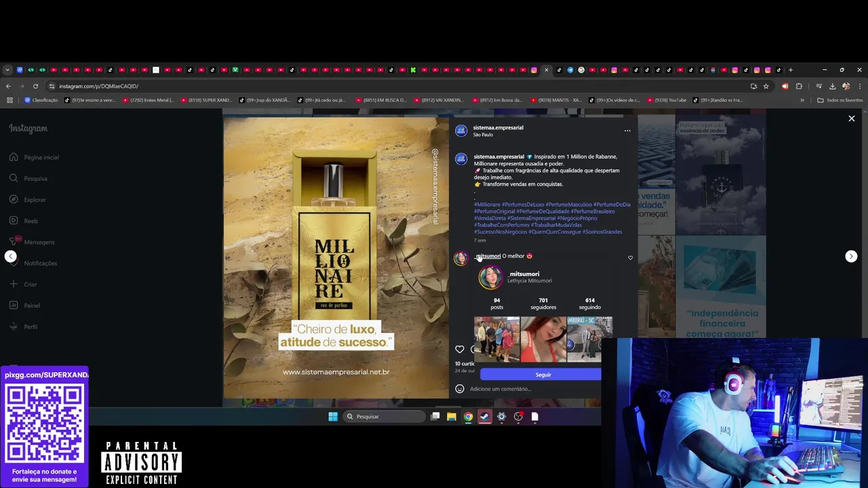Click the address bar URL
868x488 pixels.
tap(98, 86)
